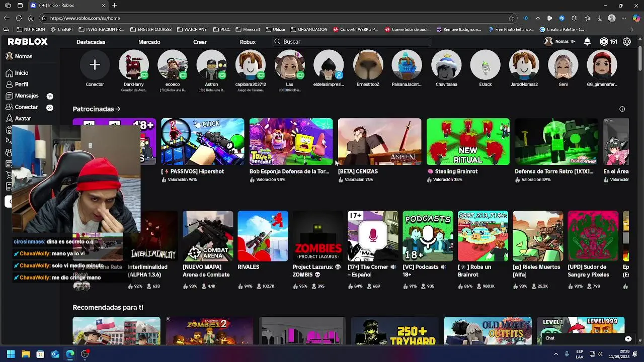Open the Chat bar at bottom right
The width and height of the screenshot is (644, 362).
(x=589, y=338)
